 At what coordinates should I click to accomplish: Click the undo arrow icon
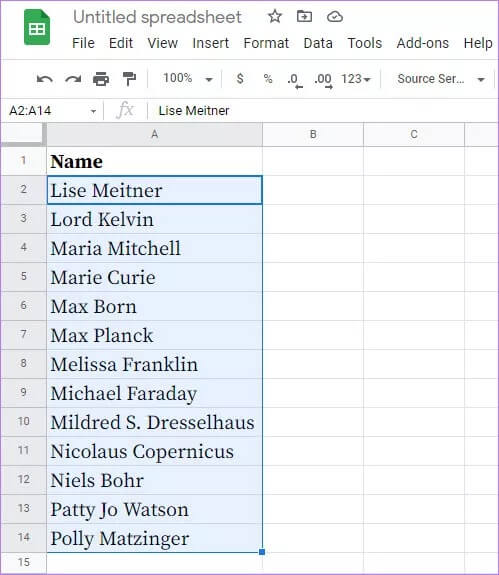45,79
